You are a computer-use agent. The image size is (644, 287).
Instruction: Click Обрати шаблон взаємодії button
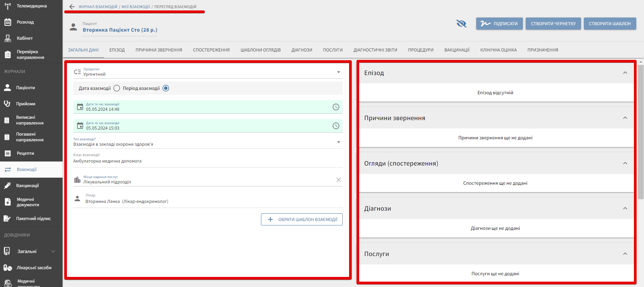point(302,219)
